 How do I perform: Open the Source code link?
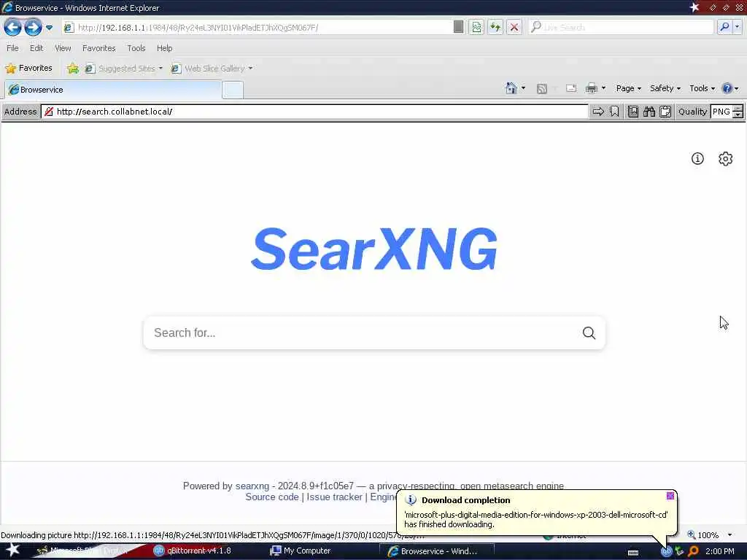271,497
